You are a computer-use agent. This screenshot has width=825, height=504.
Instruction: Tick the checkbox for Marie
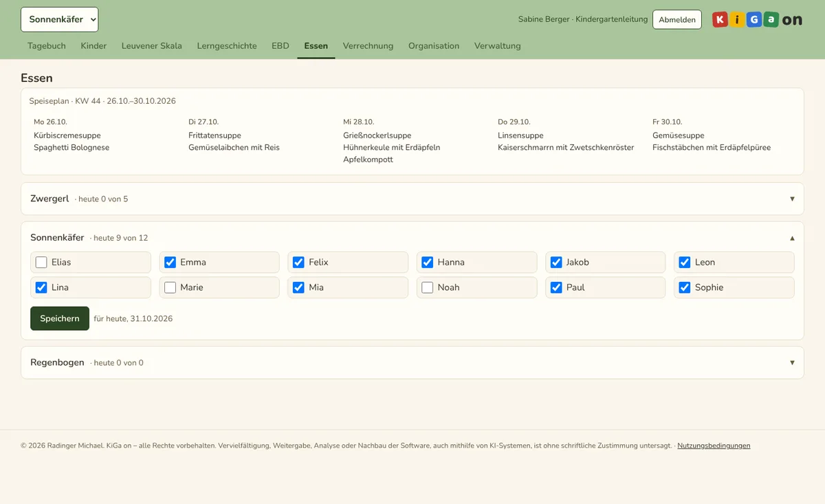pyautogui.click(x=170, y=287)
